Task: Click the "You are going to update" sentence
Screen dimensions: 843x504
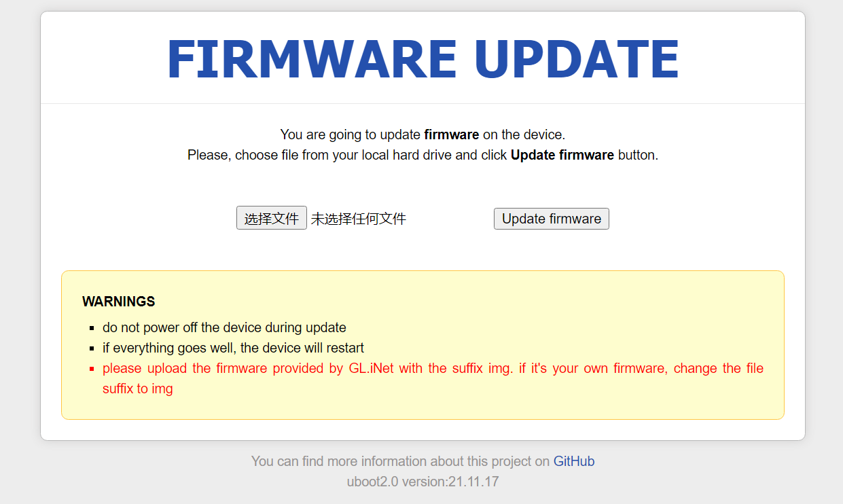Action: tap(350, 134)
